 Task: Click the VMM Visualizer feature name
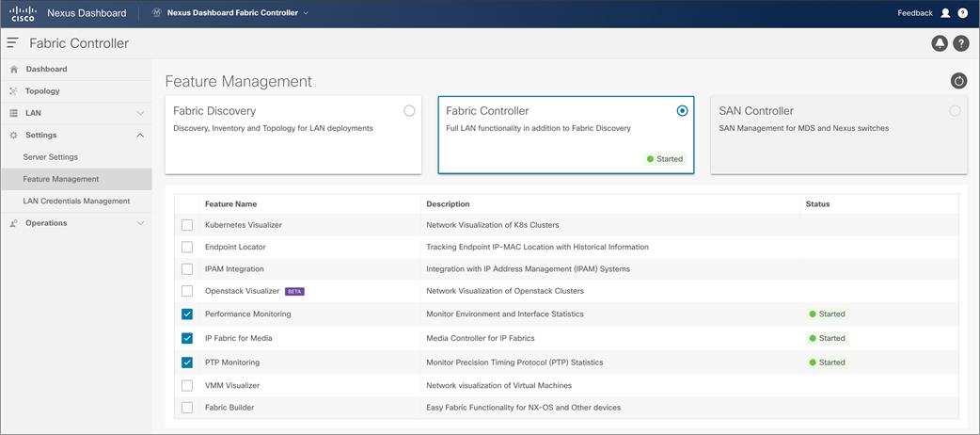point(232,385)
